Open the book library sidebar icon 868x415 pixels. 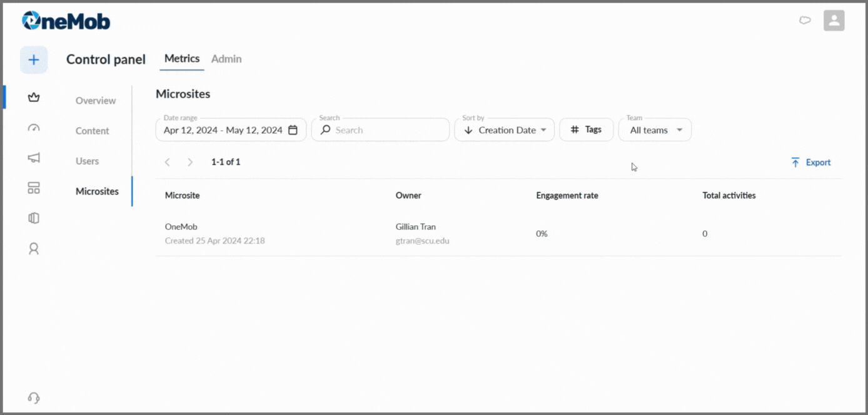click(x=34, y=218)
